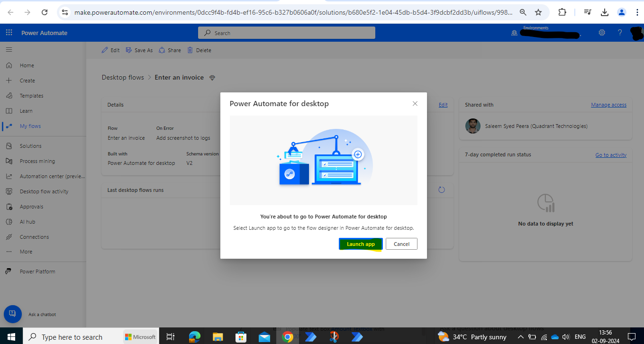The image size is (644, 344).
Task: Reload the browser page
Action: pyautogui.click(x=45, y=12)
